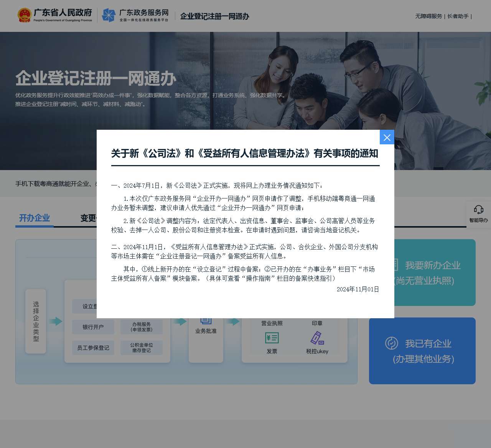Click the 业务批准 document icon
Screen dimensions: 491x448
[x=206, y=320]
